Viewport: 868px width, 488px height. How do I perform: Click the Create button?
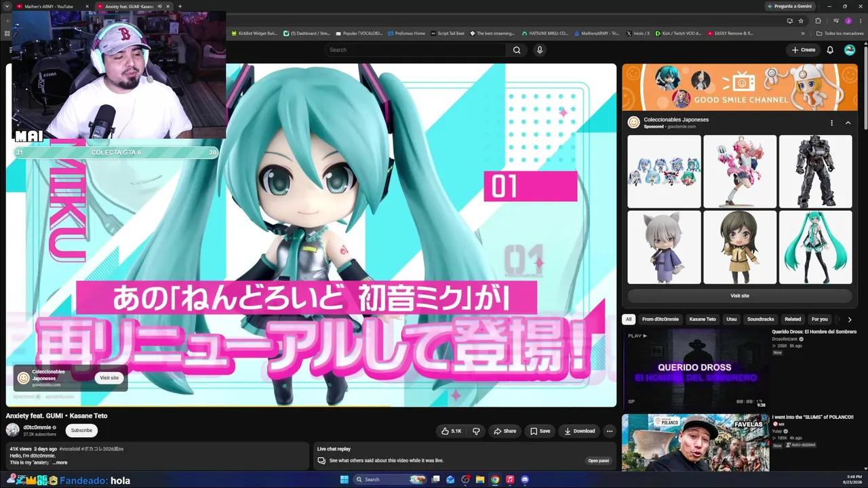point(804,49)
